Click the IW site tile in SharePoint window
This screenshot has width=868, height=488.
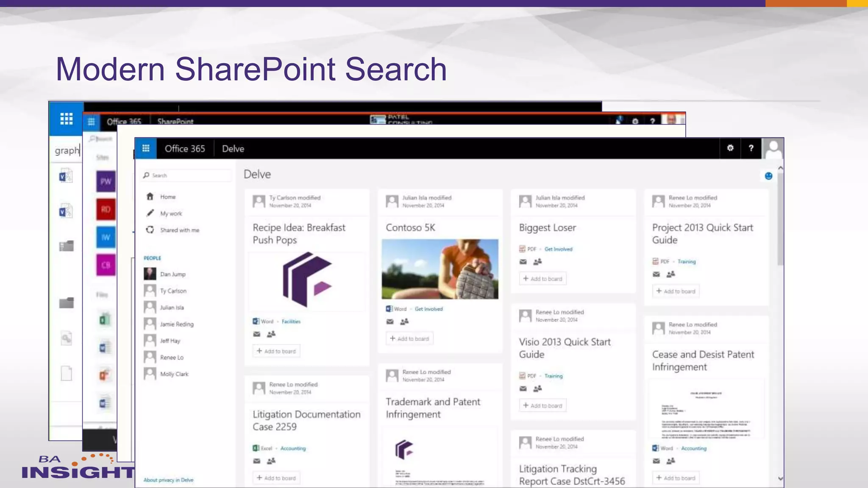[106, 237]
